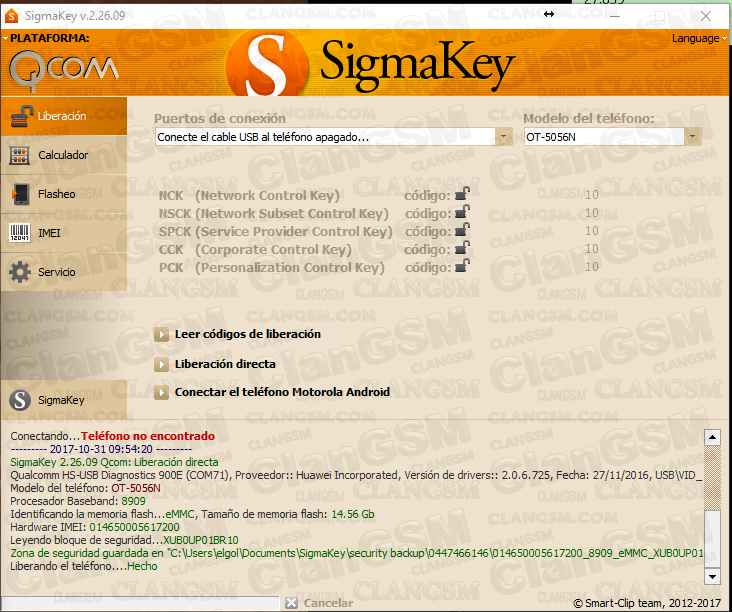Click the log scrollbar thumb
This screenshot has width=732, height=612.
pyautogui.click(x=712, y=540)
